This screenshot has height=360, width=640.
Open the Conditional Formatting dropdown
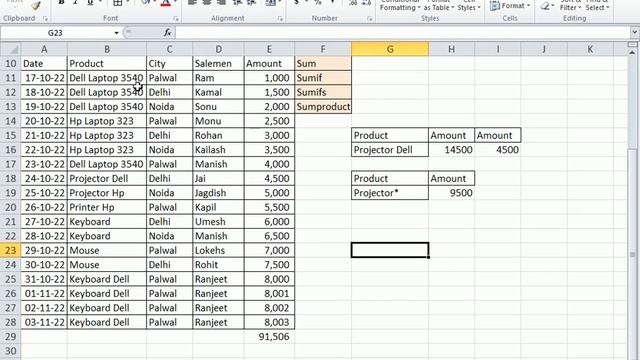pyautogui.click(x=400, y=5)
